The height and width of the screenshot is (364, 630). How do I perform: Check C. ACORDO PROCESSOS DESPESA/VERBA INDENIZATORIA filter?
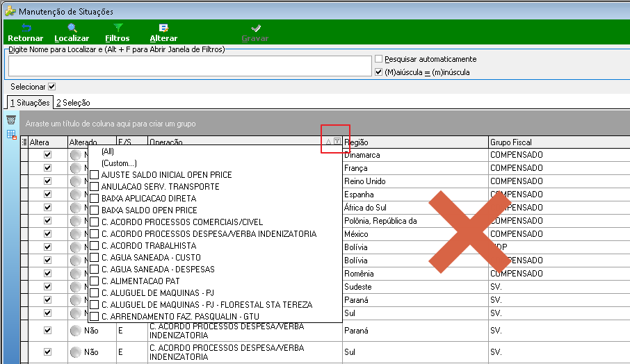(x=95, y=233)
